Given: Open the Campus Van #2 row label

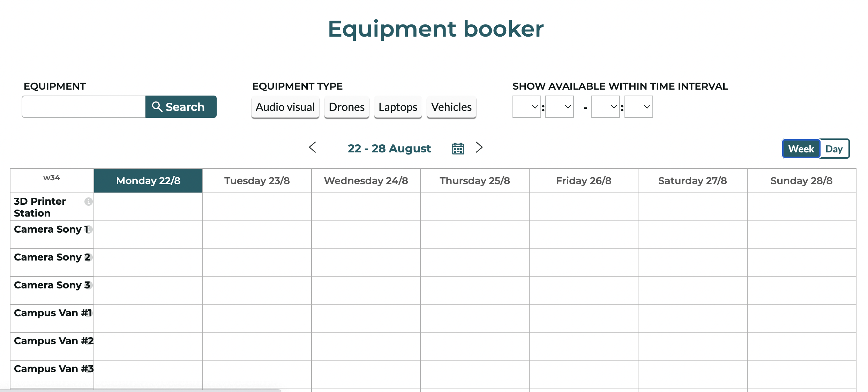Looking at the screenshot, I should (x=54, y=341).
